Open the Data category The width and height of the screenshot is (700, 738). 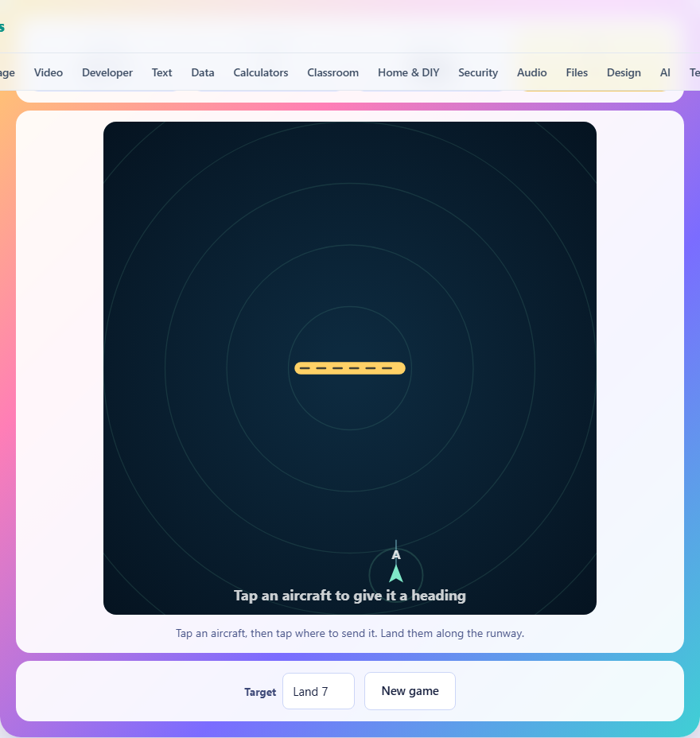tap(202, 72)
